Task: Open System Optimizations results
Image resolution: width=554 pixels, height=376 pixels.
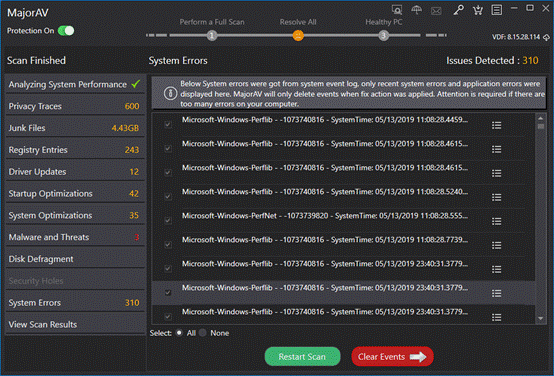Action: (x=75, y=216)
